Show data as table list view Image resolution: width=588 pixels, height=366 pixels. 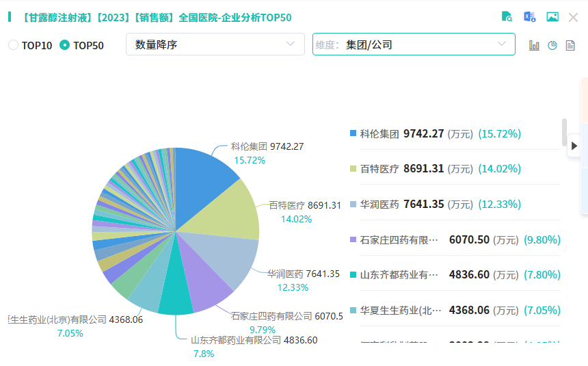(x=570, y=45)
